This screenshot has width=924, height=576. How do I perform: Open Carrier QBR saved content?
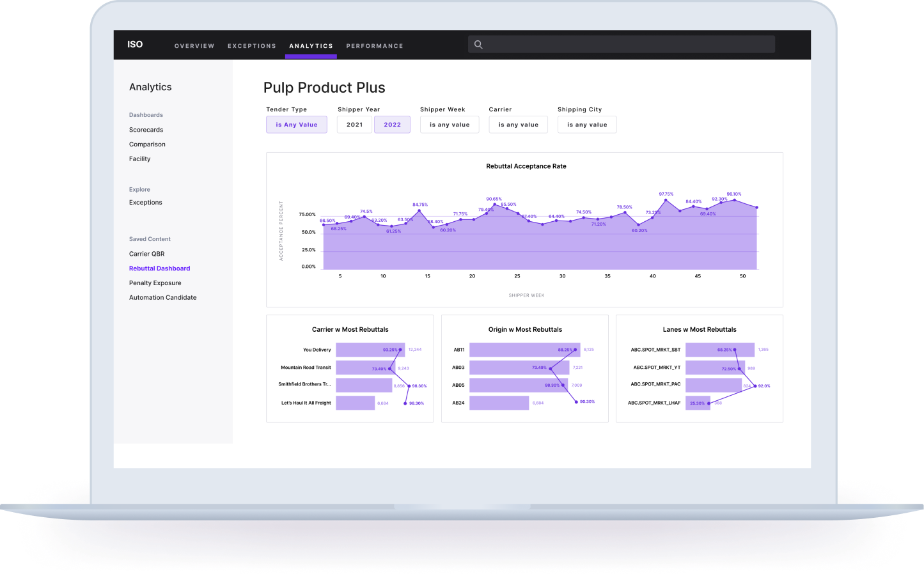click(146, 254)
